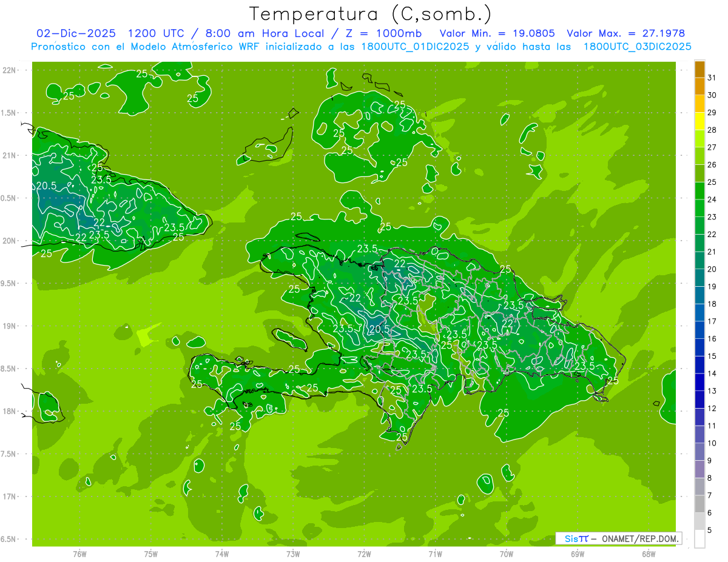Click the '68W' longitude axis label

click(649, 554)
